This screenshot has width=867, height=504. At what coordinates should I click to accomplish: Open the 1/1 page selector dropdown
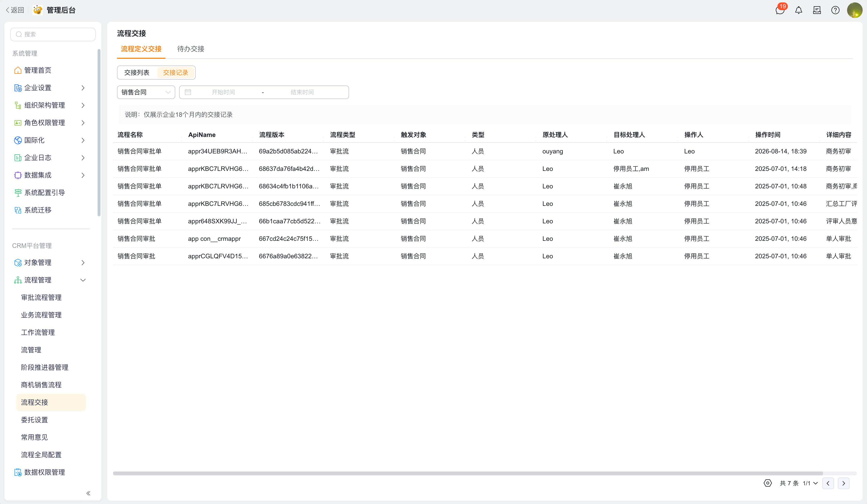point(810,483)
